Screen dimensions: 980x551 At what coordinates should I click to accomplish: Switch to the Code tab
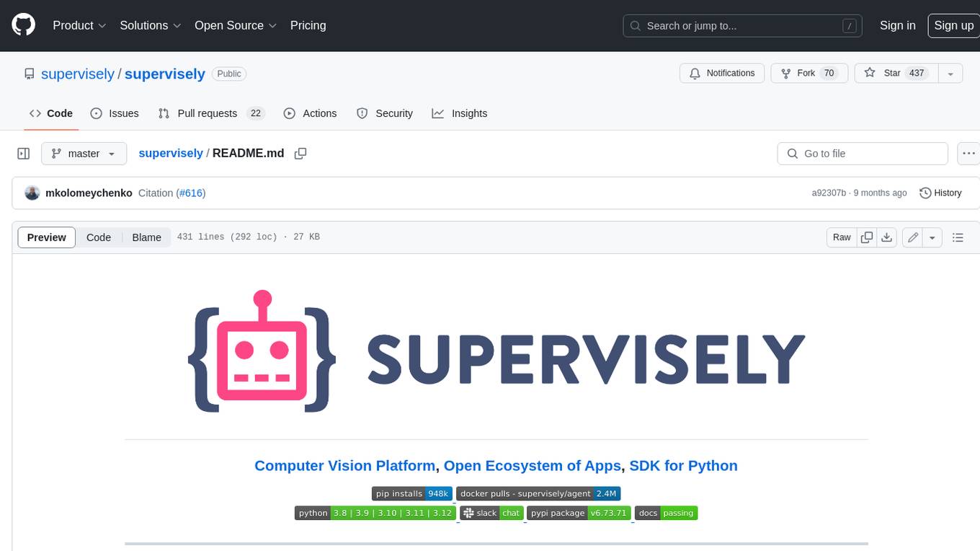50,113
